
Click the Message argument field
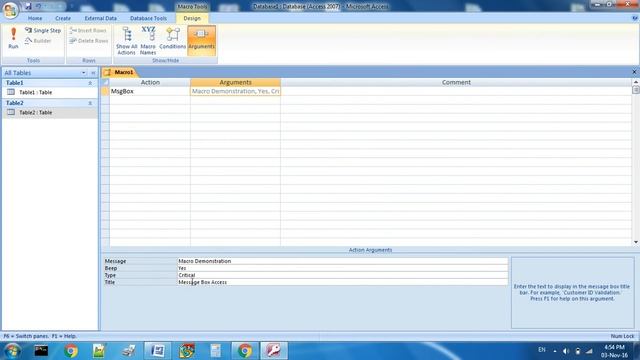(x=342, y=261)
